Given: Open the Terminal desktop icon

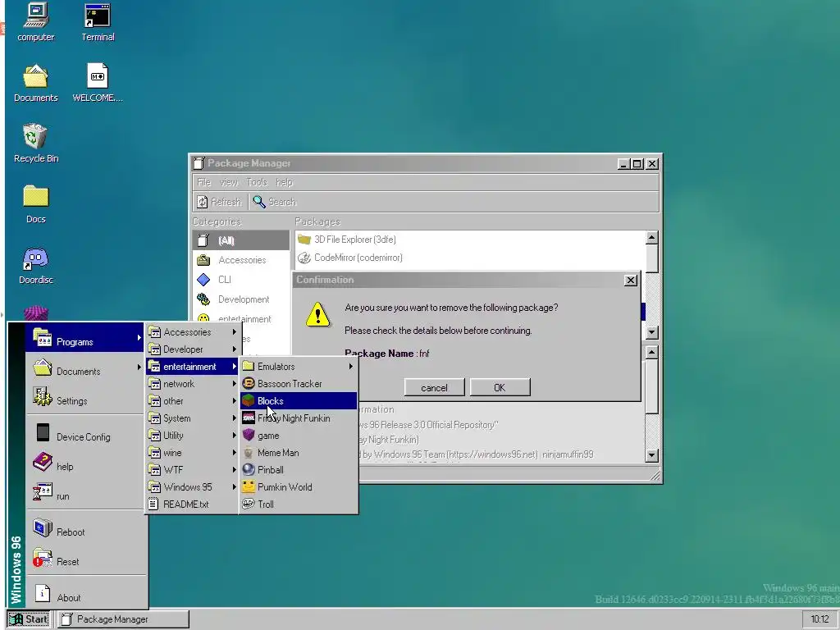Looking at the screenshot, I should pyautogui.click(x=98, y=22).
